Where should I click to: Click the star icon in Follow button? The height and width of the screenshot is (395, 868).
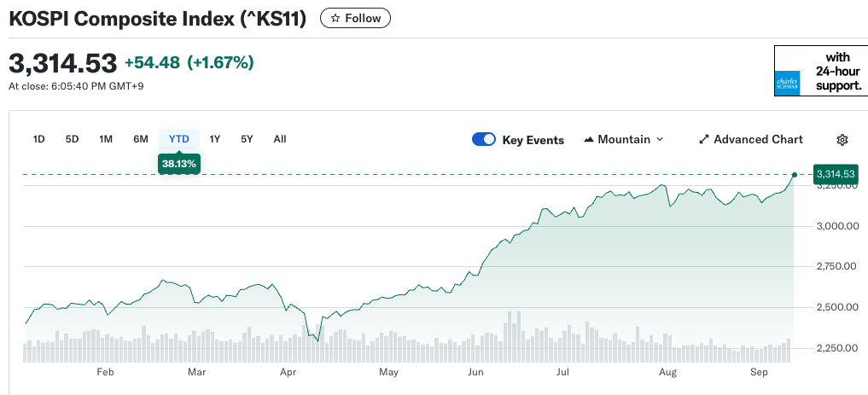(x=335, y=18)
